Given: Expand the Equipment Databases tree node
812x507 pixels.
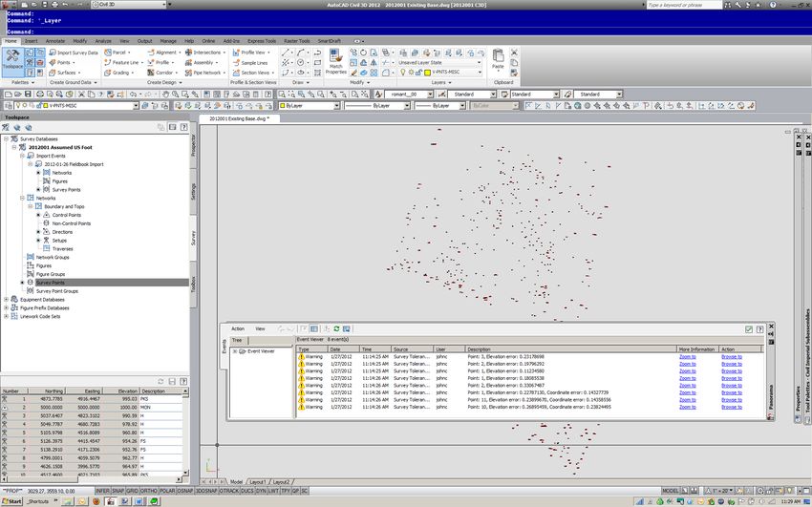Looking at the screenshot, I should point(7,300).
